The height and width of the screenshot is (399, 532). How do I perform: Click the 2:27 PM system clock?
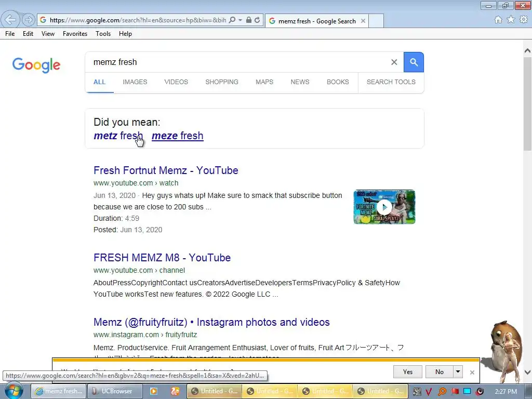[506, 392]
